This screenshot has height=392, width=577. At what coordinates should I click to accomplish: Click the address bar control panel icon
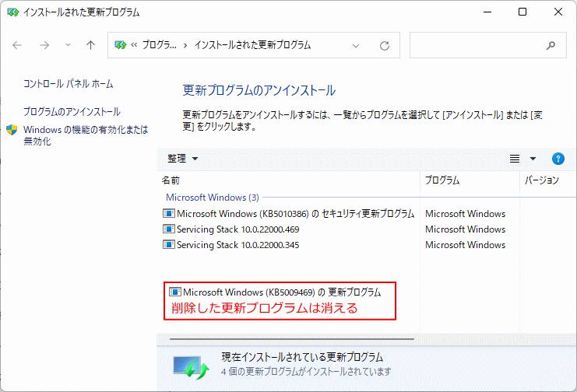click(x=121, y=45)
